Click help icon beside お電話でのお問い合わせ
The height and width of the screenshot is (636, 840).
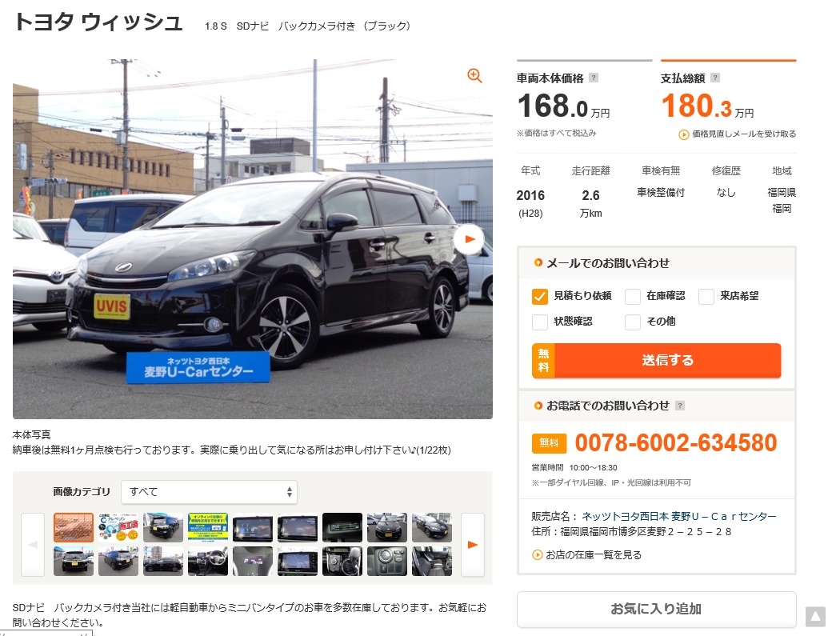680,406
